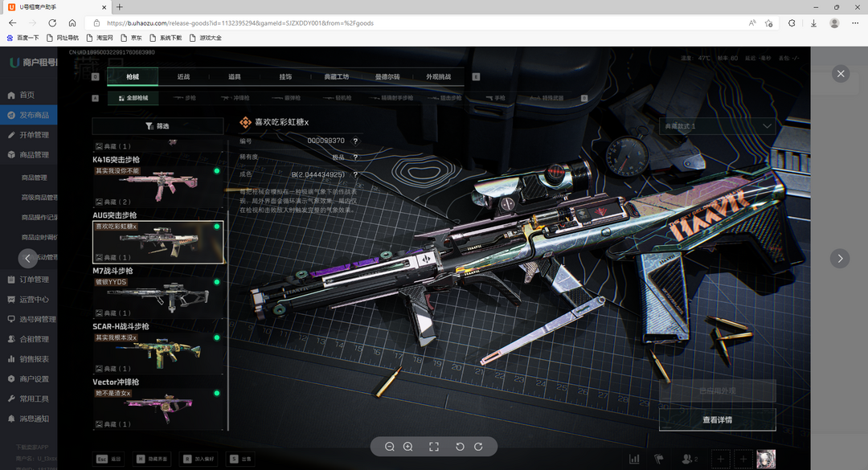This screenshot has width=868, height=470.
Task: Open a new browser tab
Action: (120, 7)
